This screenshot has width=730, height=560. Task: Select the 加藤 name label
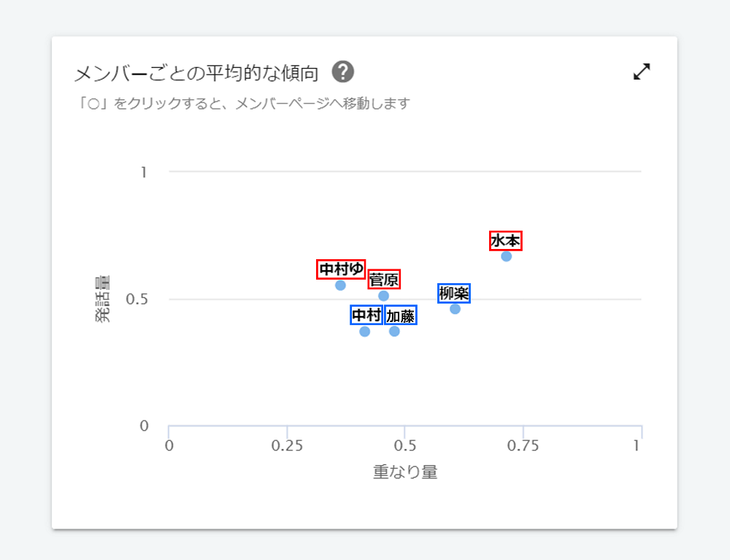pyautogui.click(x=400, y=316)
